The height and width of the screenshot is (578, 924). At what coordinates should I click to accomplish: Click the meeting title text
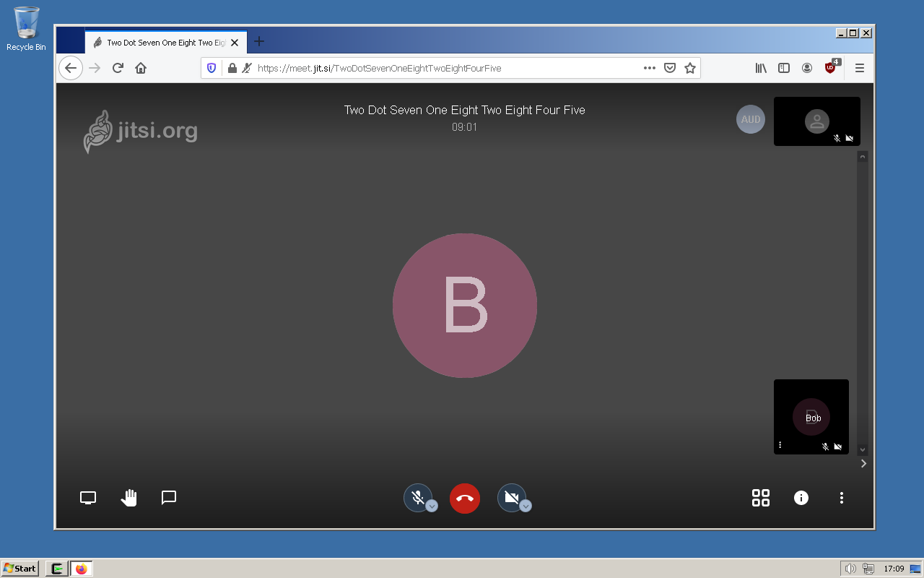(465, 110)
